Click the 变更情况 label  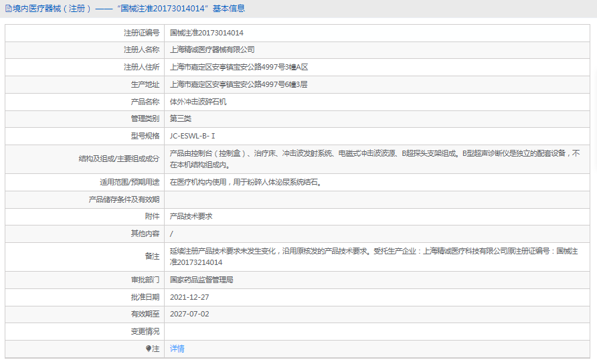pos(145,331)
